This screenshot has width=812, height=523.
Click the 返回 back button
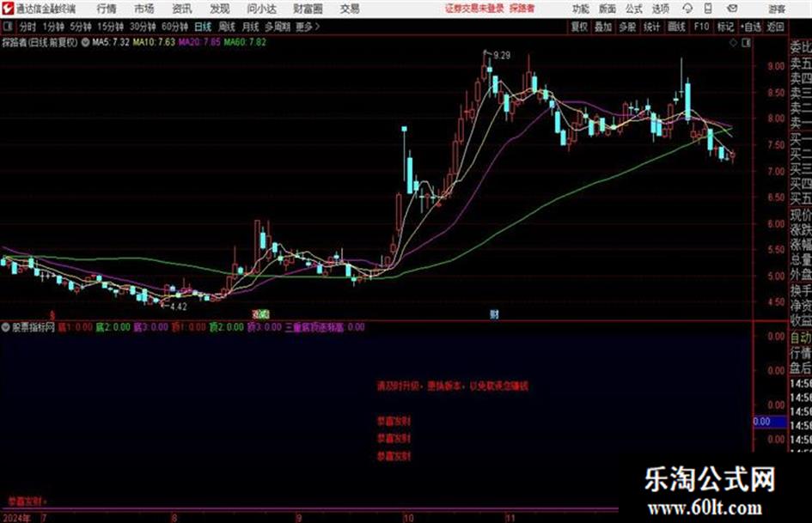[775, 27]
